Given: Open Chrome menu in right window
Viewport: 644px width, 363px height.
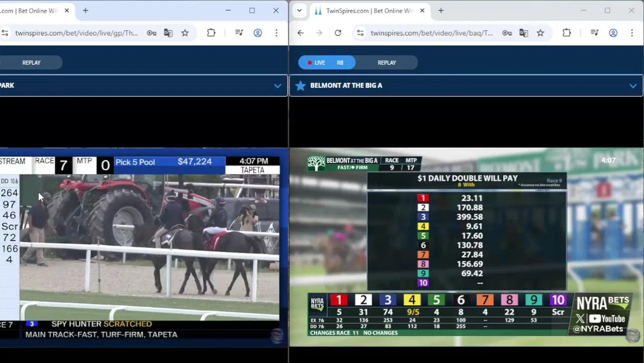Looking at the screenshot, I should click(632, 33).
